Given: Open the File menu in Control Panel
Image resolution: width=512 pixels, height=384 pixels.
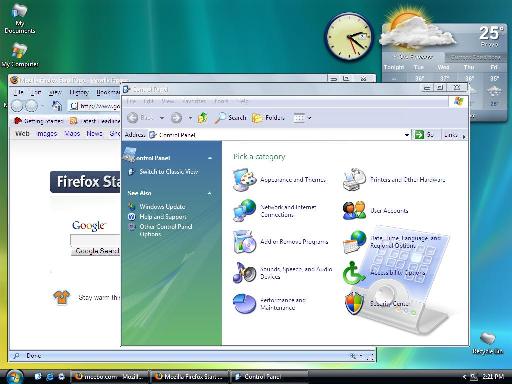Looking at the screenshot, I should (x=131, y=101).
